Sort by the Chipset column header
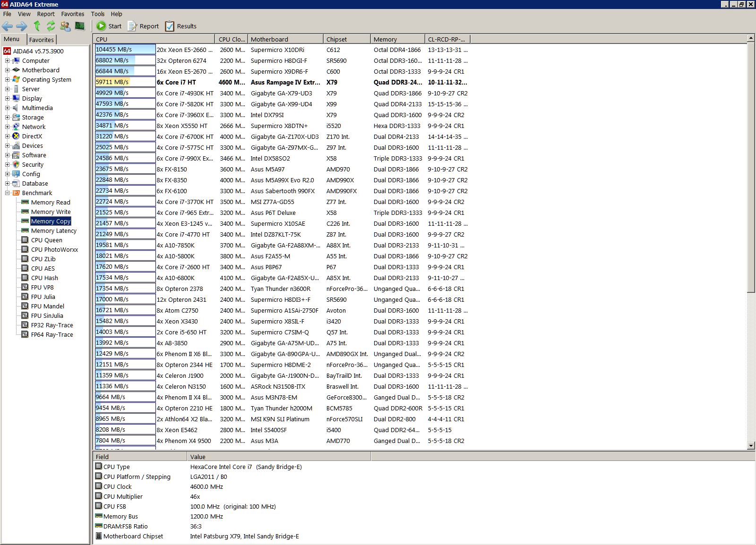The image size is (756, 545). pos(347,39)
